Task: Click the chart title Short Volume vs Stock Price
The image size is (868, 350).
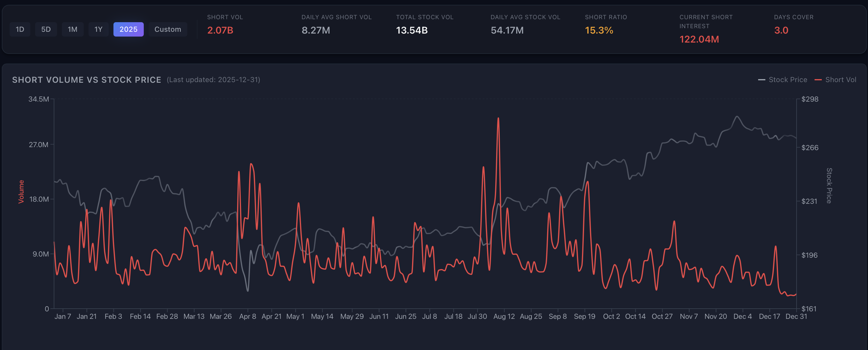Action: [87, 80]
